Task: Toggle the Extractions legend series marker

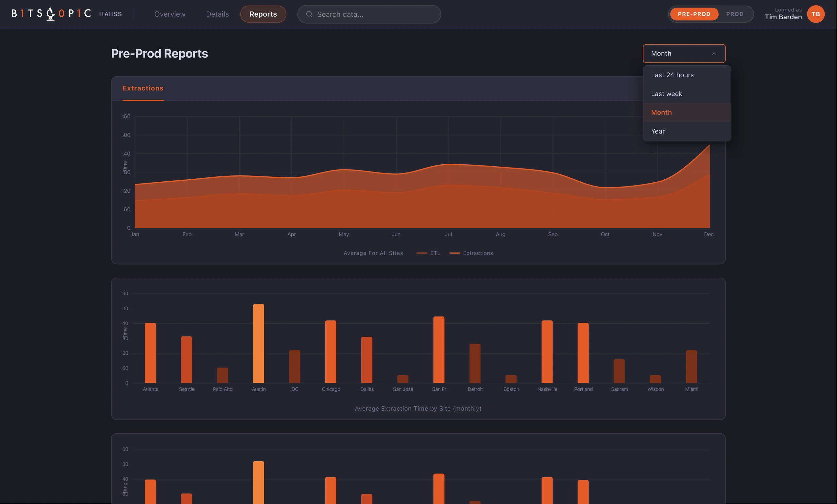Action: click(454, 253)
